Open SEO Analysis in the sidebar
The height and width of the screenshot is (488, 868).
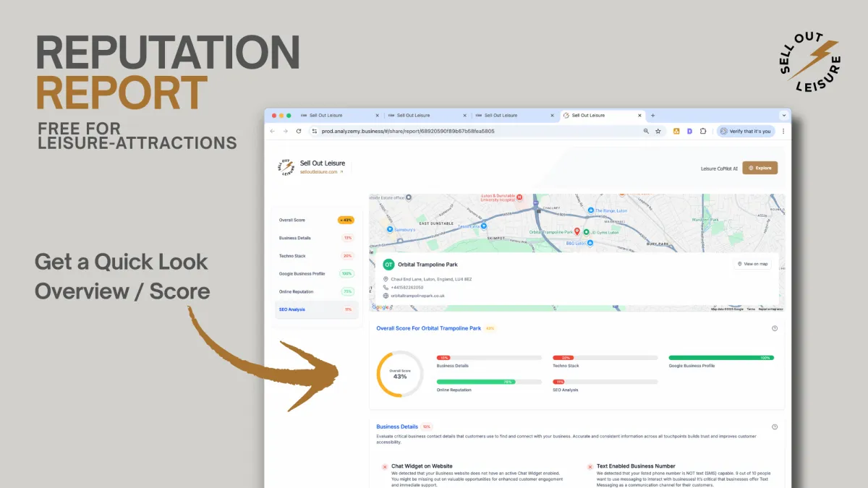(317, 309)
